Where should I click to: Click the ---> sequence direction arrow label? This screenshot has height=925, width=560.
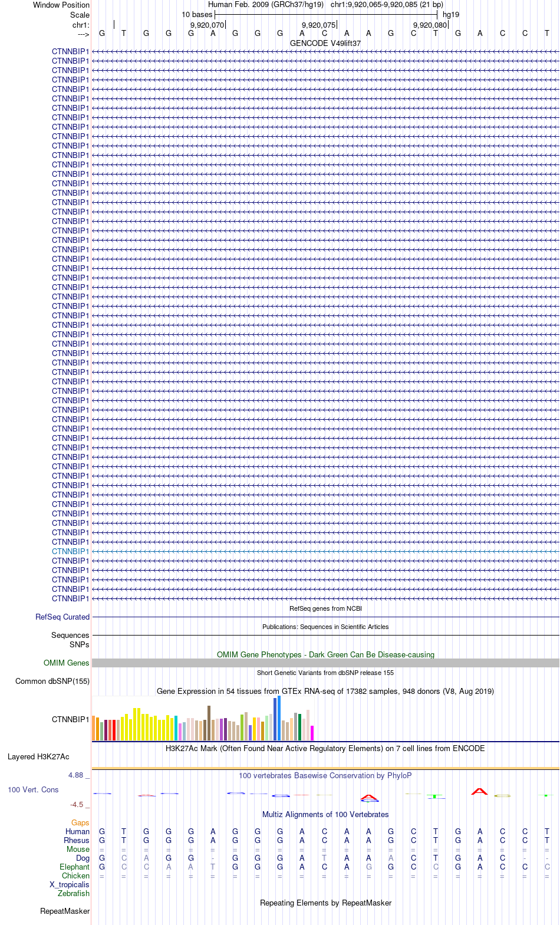pyautogui.click(x=83, y=34)
